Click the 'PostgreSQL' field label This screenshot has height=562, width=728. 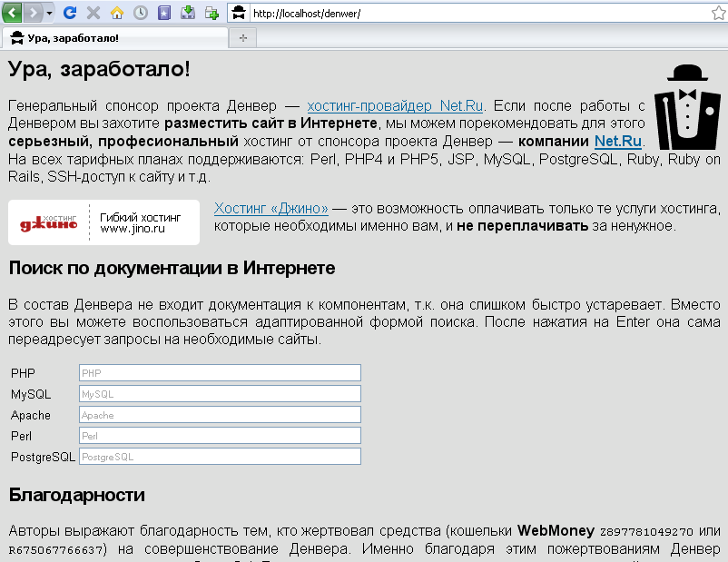click(43, 457)
